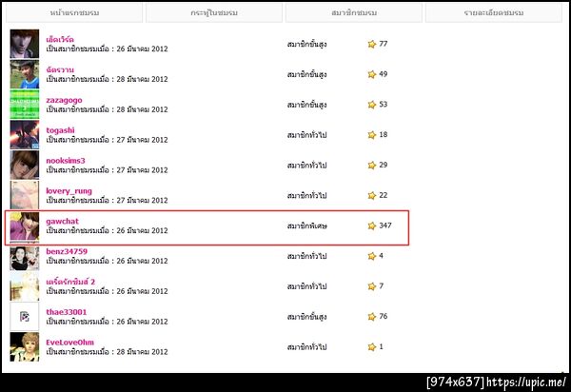
Task: Open the benz34759 username link
Action: pyautogui.click(x=67, y=251)
